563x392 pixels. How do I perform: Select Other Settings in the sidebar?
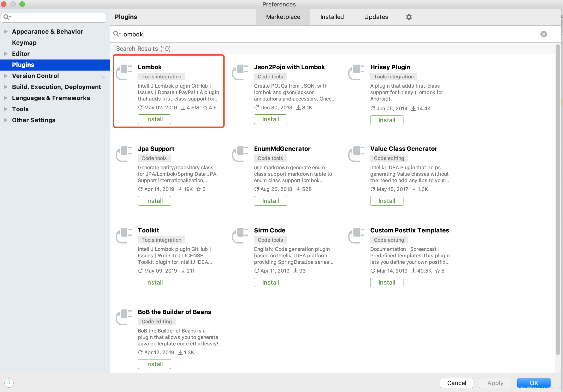[33, 120]
